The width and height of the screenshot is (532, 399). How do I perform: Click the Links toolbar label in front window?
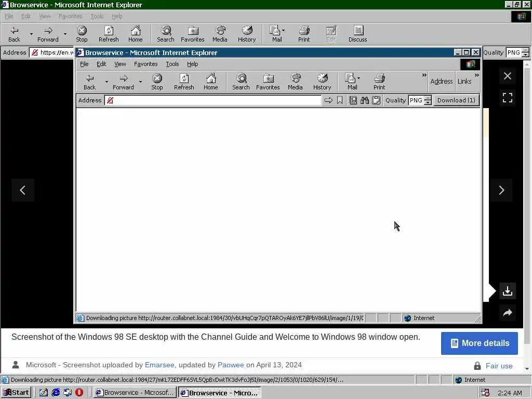tap(464, 82)
